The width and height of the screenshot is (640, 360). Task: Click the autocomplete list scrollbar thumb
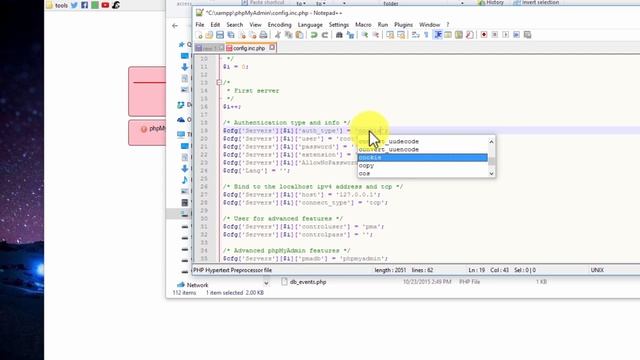point(491,161)
